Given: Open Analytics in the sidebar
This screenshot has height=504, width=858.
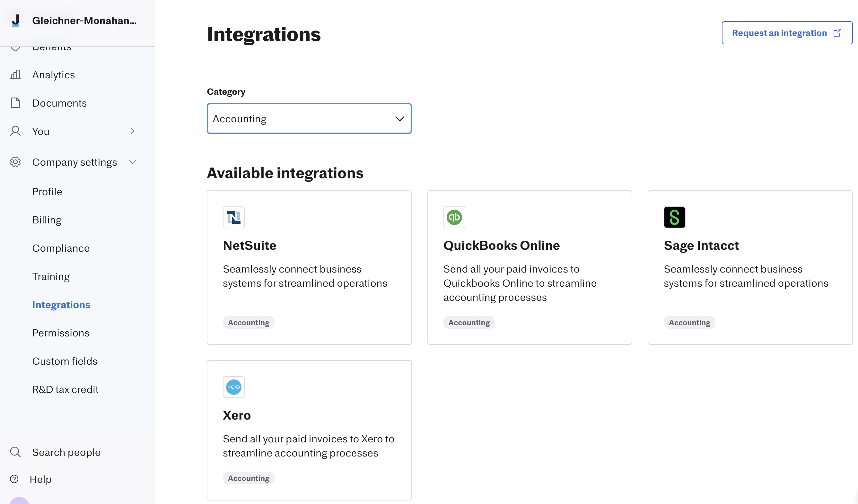Looking at the screenshot, I should pyautogui.click(x=53, y=74).
